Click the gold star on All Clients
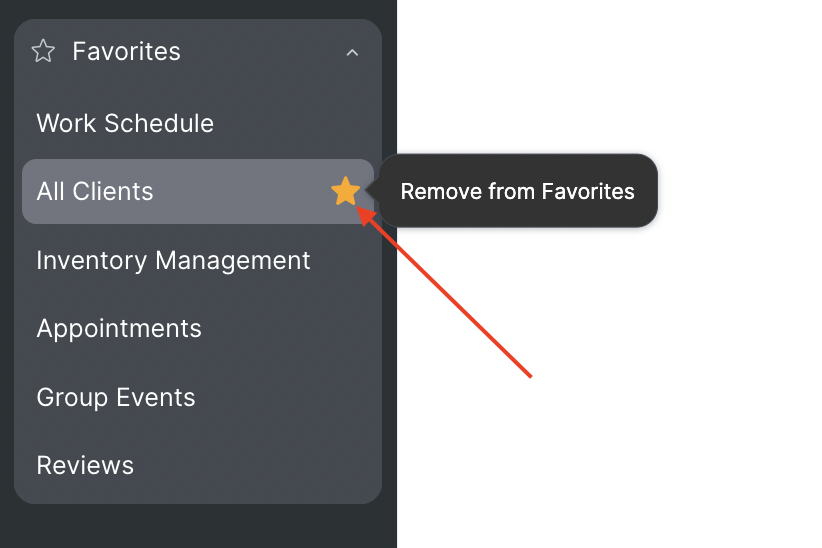This screenshot has height=548, width=822. coord(345,191)
